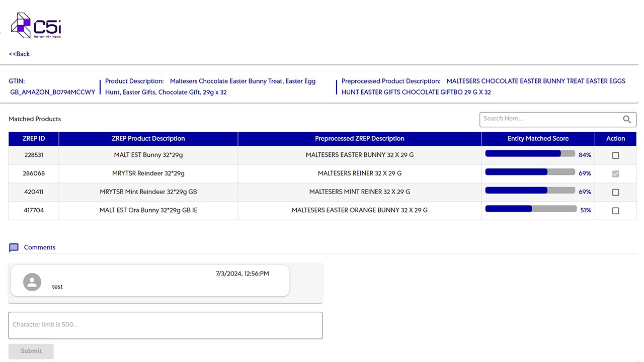
Task: Select ZREP ID 228531 cell
Action: pos(34,155)
